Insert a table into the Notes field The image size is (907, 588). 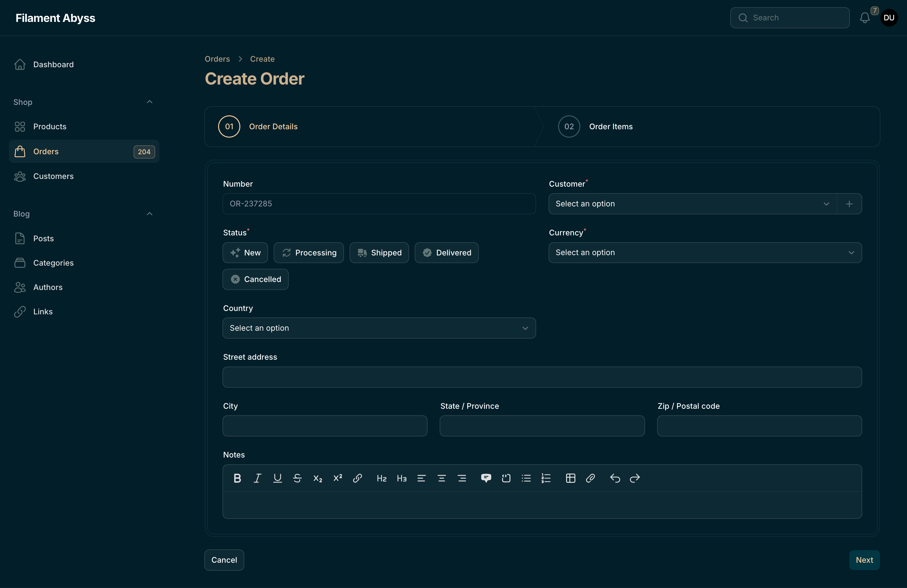[x=570, y=478]
